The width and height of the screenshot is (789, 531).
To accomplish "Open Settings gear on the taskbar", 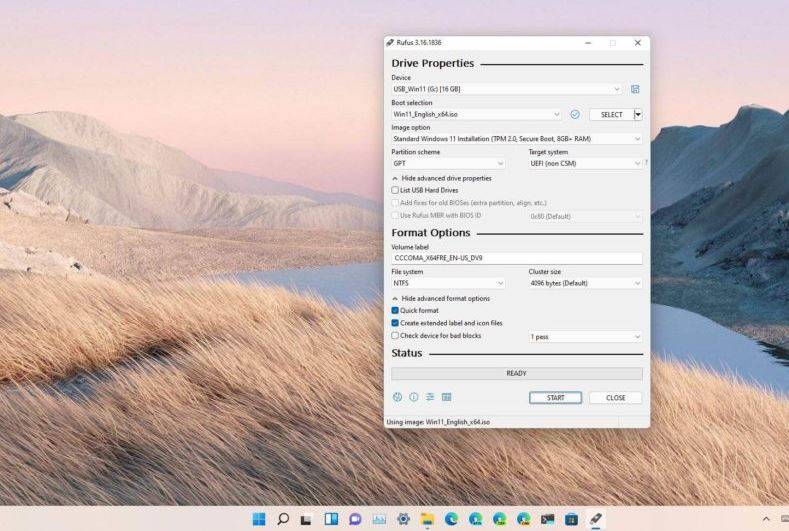I will pos(403,519).
